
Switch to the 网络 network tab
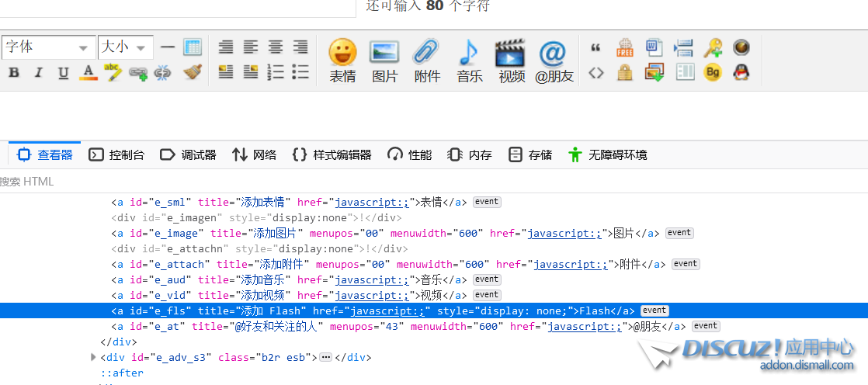[254, 155]
